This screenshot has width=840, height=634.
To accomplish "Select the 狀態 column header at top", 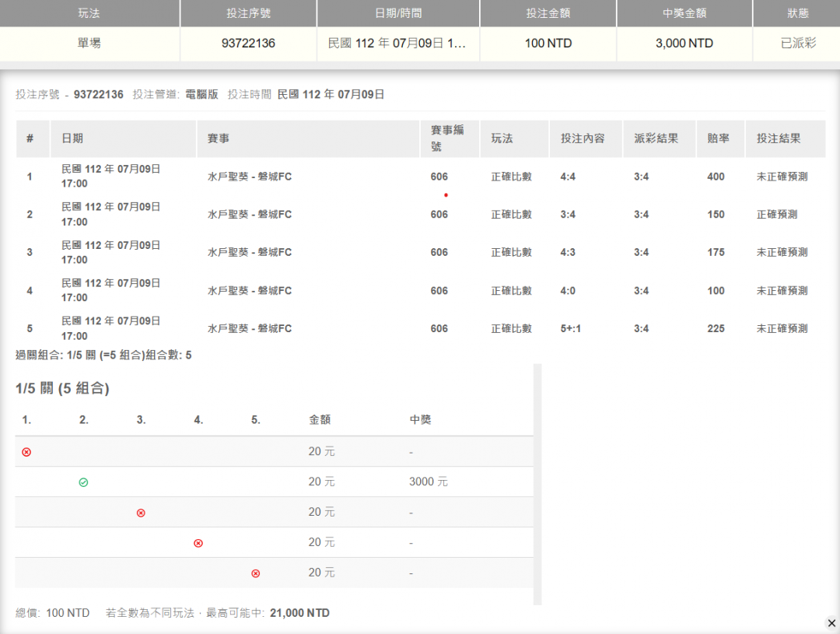I will 798,14.
